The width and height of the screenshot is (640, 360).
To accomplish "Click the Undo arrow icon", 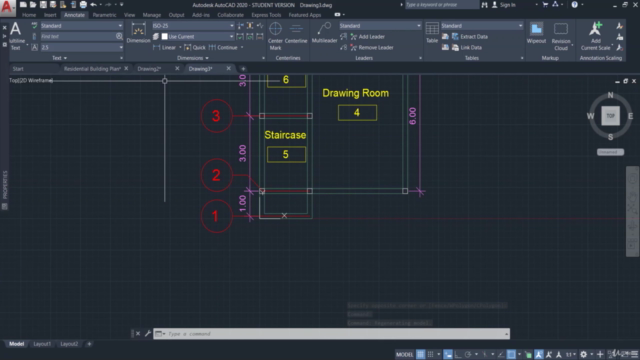I will 93,5.
